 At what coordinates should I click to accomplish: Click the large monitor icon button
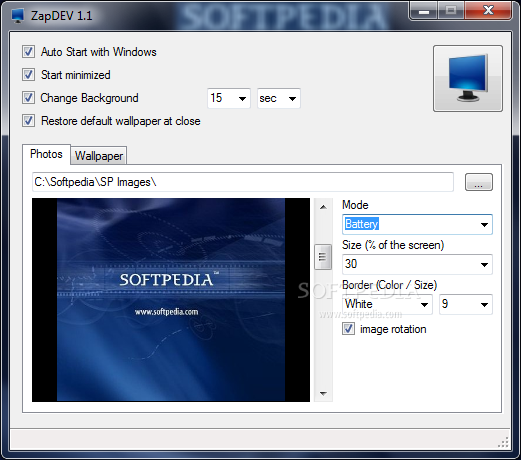[x=468, y=78]
